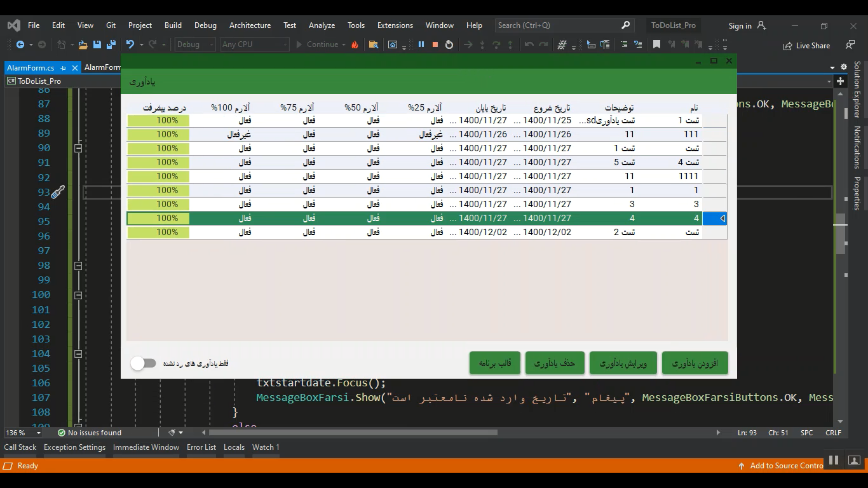Click the Live Share button

pos(806,46)
